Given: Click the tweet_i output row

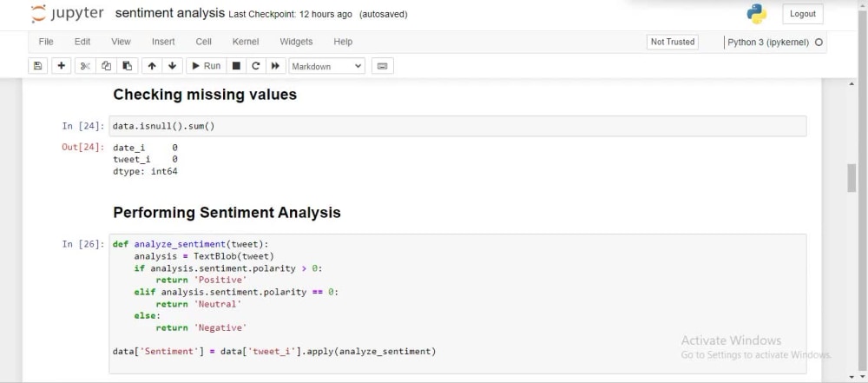Looking at the screenshot, I should point(145,160).
